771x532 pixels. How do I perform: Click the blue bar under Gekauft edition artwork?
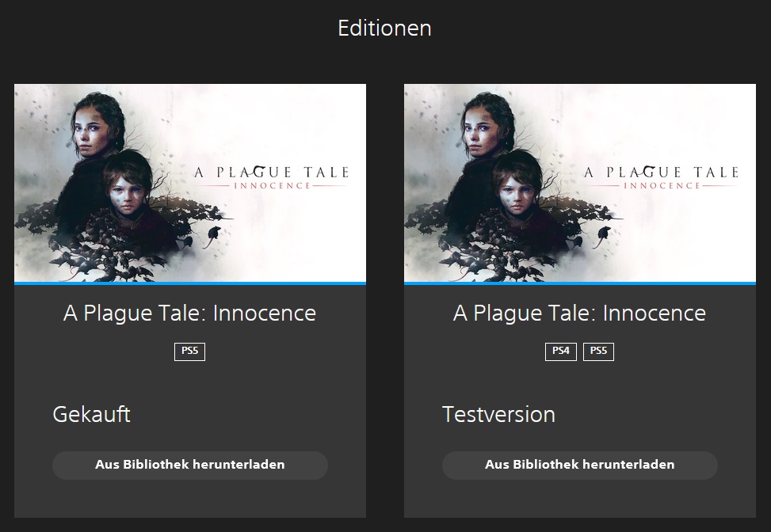tap(190, 283)
